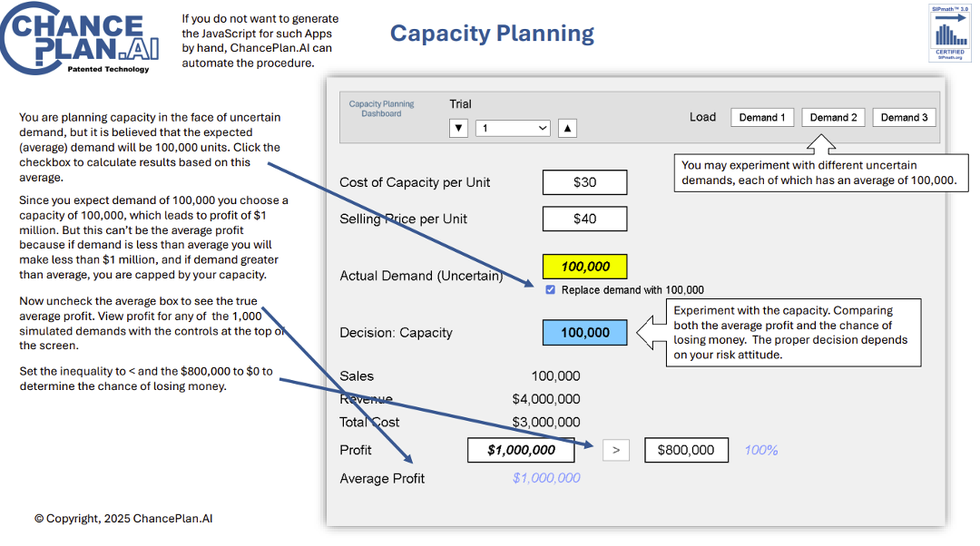Click the Average Profit label
The image size is (980, 546).
[x=382, y=479]
